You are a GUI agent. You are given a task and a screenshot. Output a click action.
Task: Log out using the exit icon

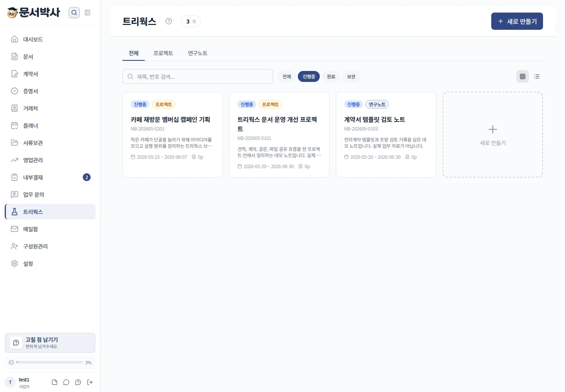(x=90, y=382)
